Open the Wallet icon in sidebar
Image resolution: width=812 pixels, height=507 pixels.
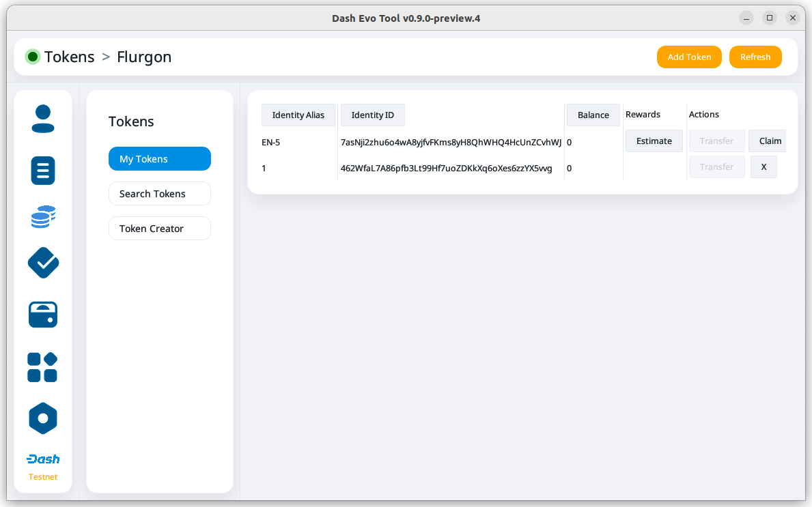pyautogui.click(x=43, y=315)
